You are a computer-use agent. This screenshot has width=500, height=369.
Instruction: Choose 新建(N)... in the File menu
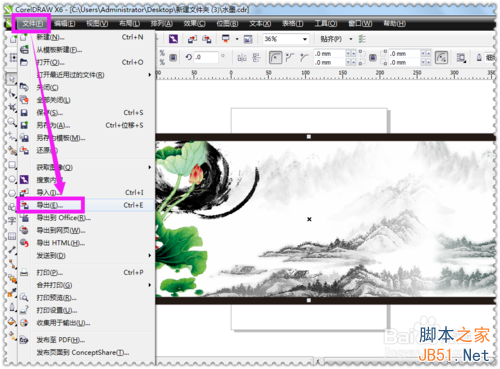(x=86, y=37)
